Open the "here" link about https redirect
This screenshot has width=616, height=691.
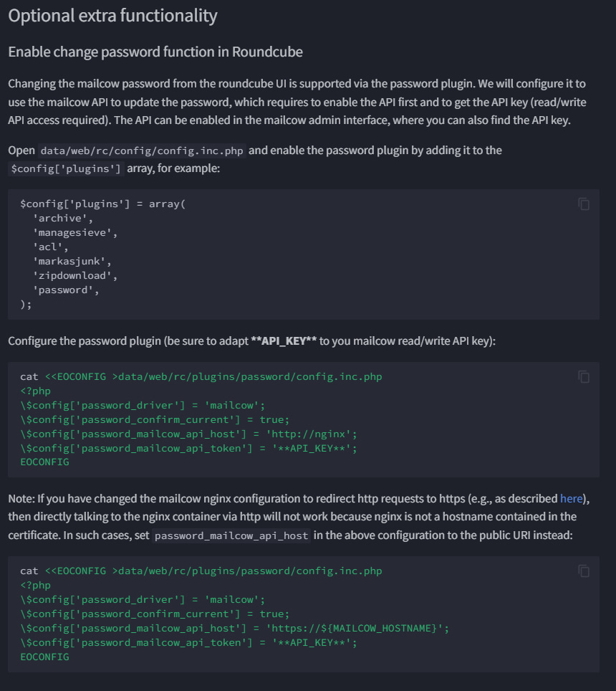(571, 498)
